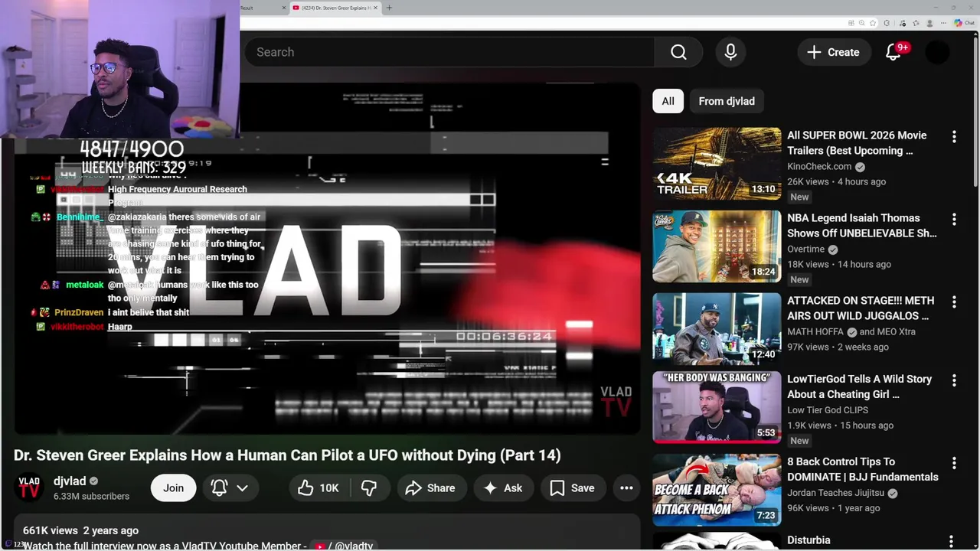
Task: Open BJJ Back Control Tips thumbnail
Action: click(x=717, y=490)
